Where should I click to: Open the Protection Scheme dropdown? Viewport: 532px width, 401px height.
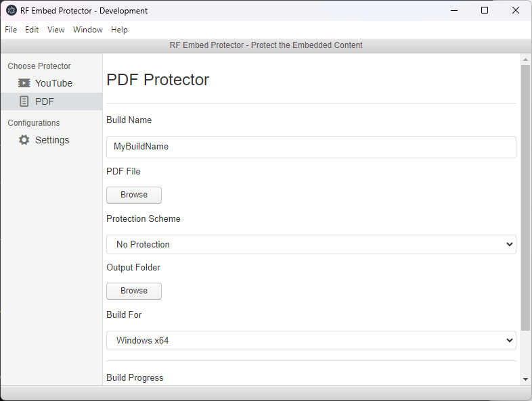[311, 244]
